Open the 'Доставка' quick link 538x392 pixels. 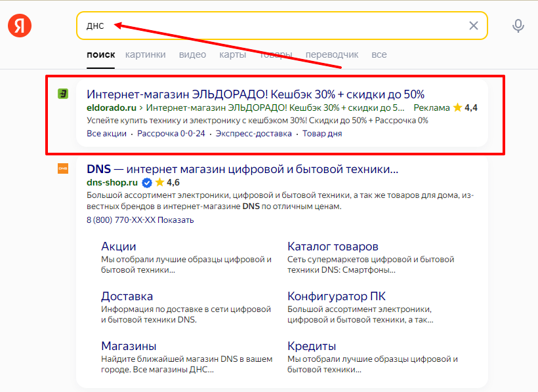127,296
